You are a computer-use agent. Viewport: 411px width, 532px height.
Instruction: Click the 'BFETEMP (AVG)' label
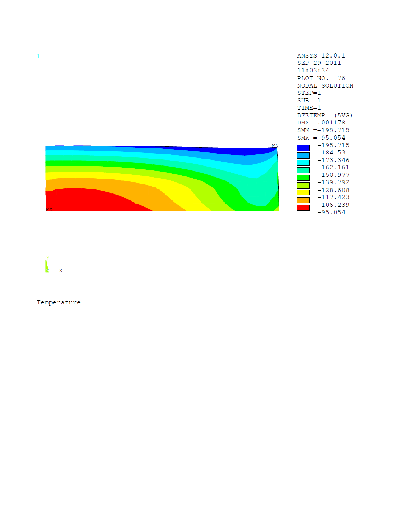click(x=325, y=115)
